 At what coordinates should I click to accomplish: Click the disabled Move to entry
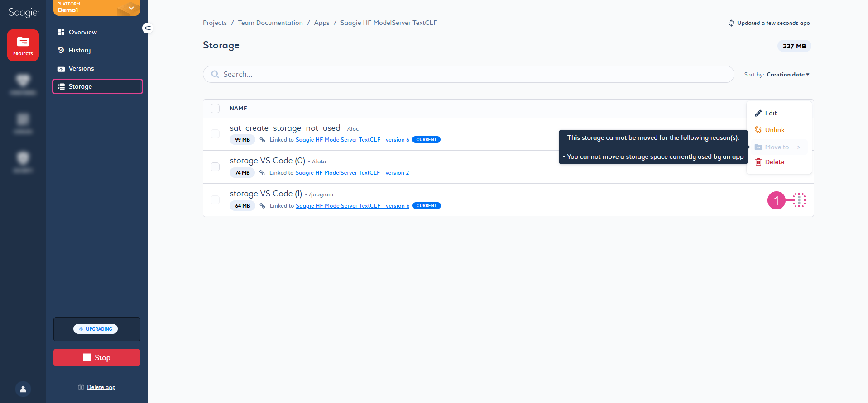[779, 147]
